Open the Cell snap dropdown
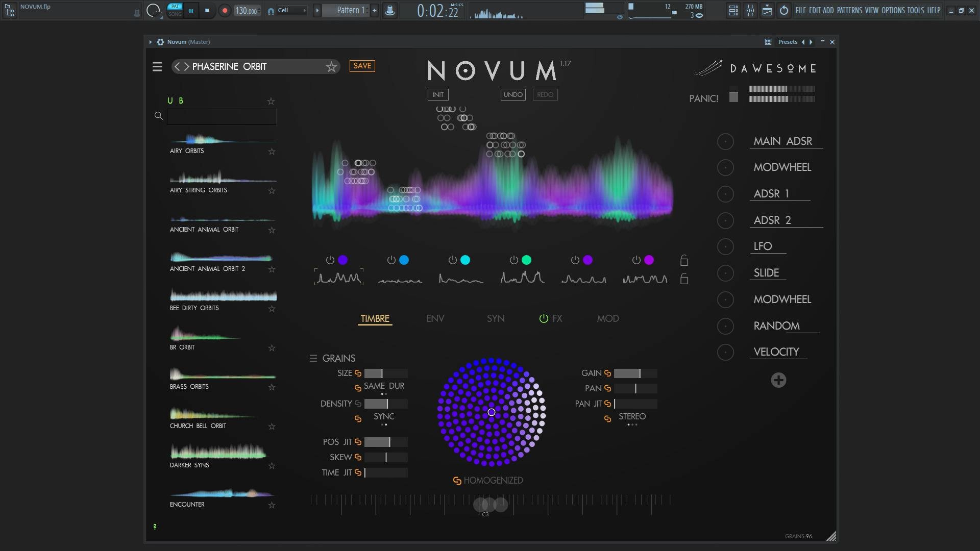The height and width of the screenshot is (551, 980). pyautogui.click(x=291, y=10)
